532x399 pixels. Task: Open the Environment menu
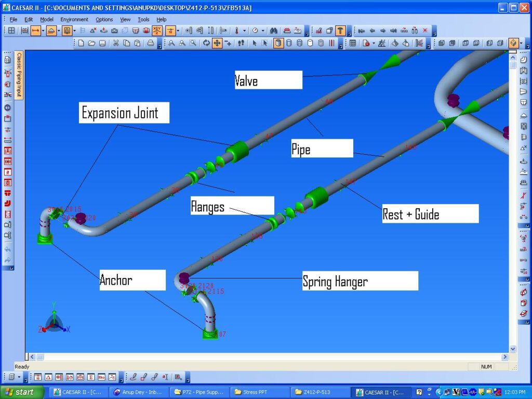coord(74,19)
